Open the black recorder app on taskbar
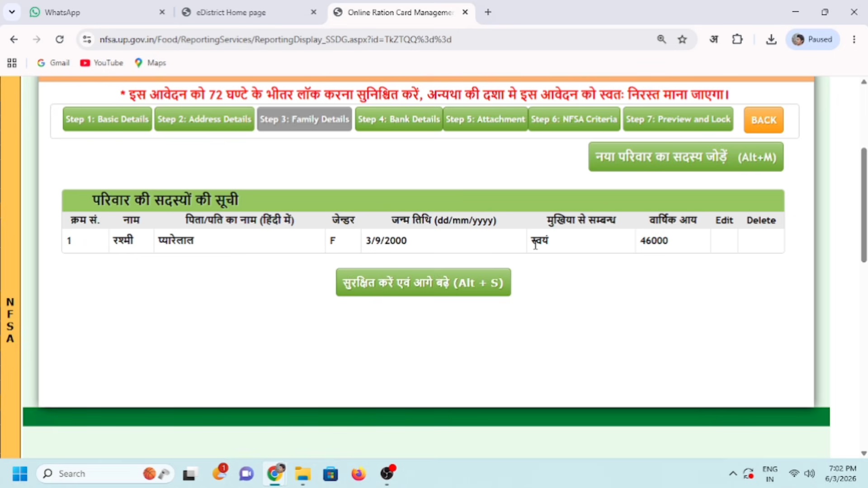The width and height of the screenshot is (868, 488). coord(387,473)
